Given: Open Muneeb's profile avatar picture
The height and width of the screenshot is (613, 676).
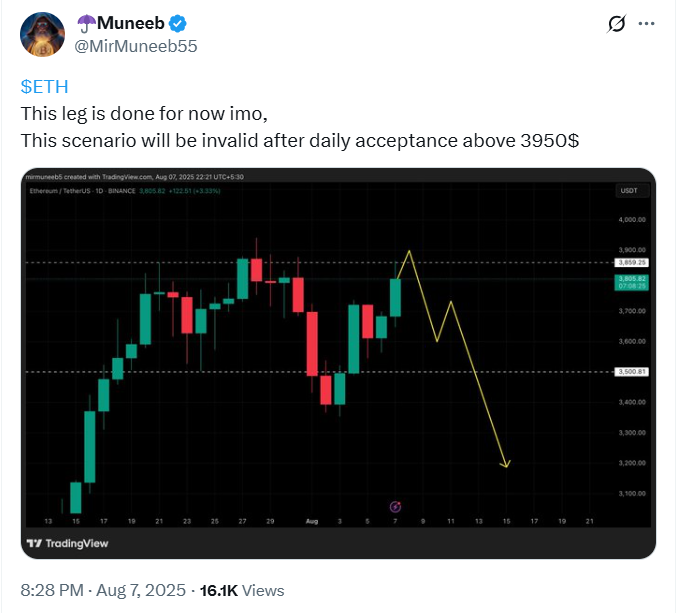Looking at the screenshot, I should pyautogui.click(x=42, y=34).
